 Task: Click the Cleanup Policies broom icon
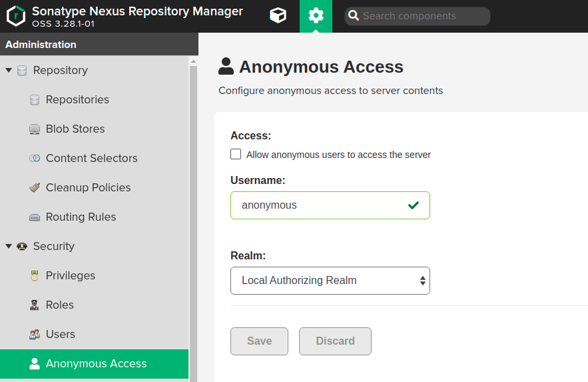[x=35, y=188]
